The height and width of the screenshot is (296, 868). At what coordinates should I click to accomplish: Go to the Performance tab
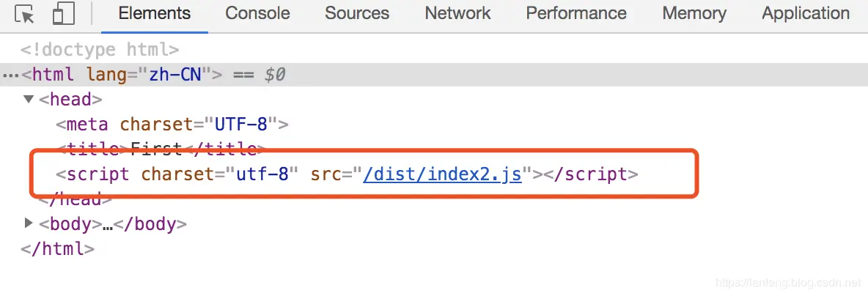pos(576,13)
